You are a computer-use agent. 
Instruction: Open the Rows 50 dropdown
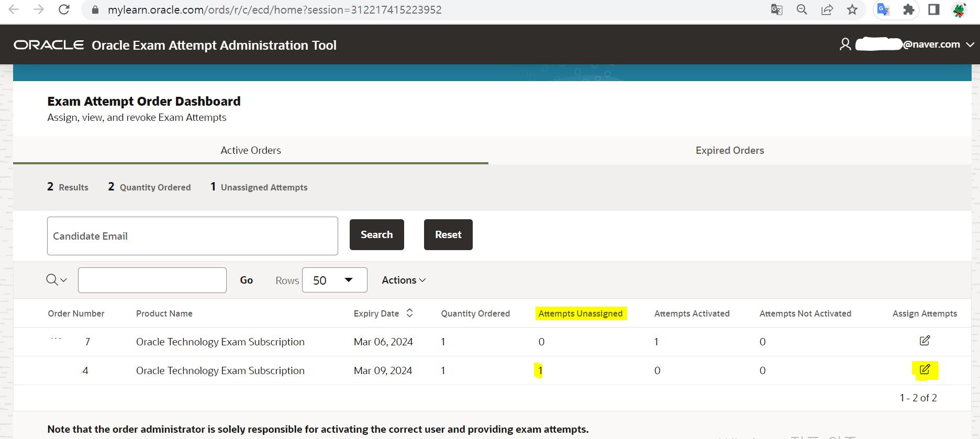335,280
